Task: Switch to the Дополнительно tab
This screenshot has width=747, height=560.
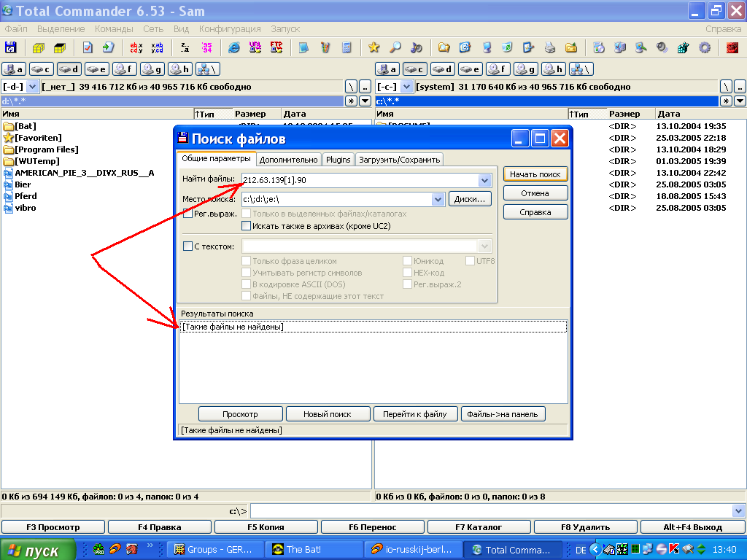Action: pyautogui.click(x=289, y=160)
